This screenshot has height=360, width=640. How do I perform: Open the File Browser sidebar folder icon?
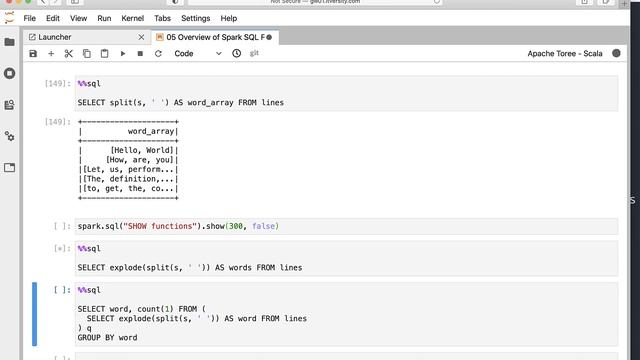pyautogui.click(x=9, y=42)
